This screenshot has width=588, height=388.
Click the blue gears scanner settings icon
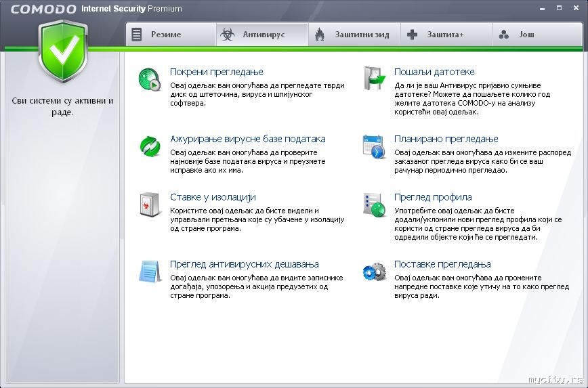click(374, 272)
